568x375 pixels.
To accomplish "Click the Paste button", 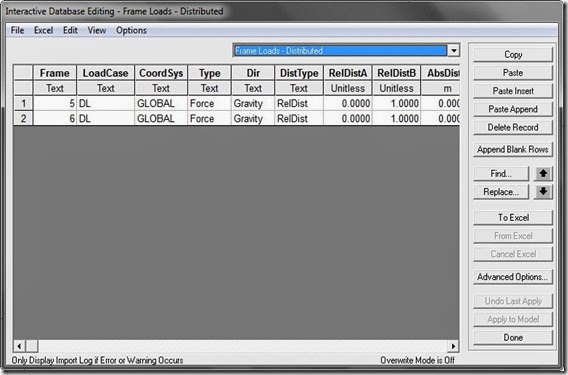I will click(513, 73).
